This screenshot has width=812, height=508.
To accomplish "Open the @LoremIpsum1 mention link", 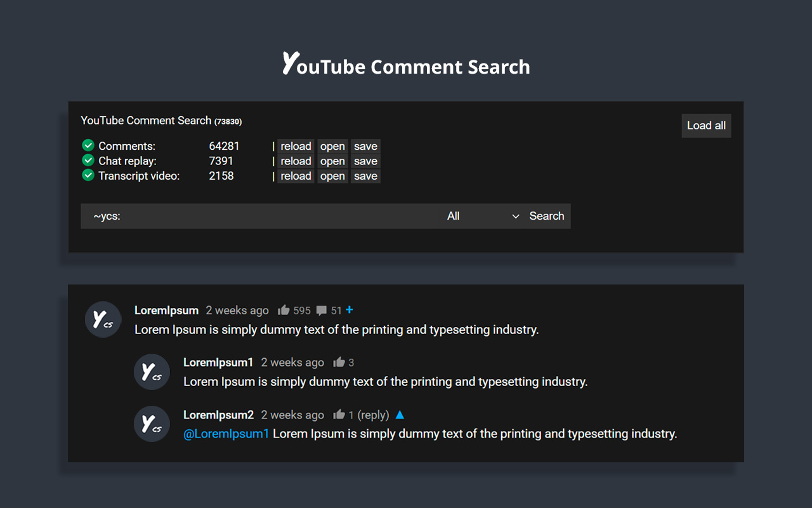I will tap(226, 434).
